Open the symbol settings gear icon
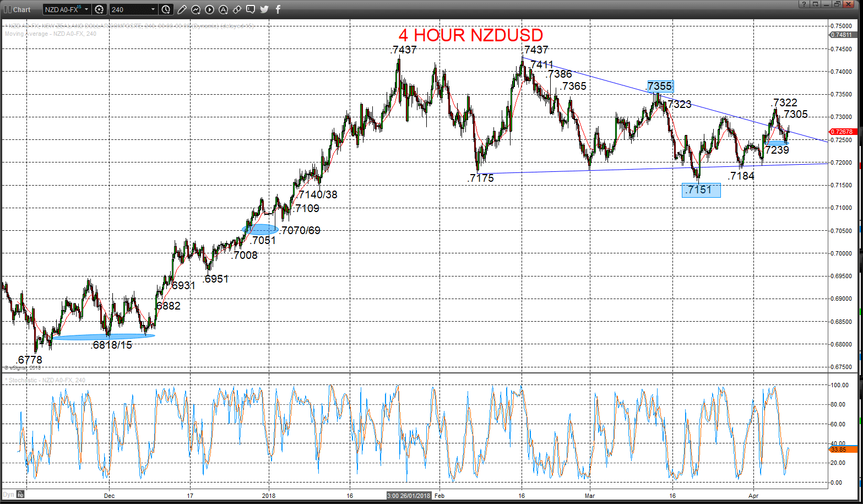Screen dimensions: 863x504 99,9
